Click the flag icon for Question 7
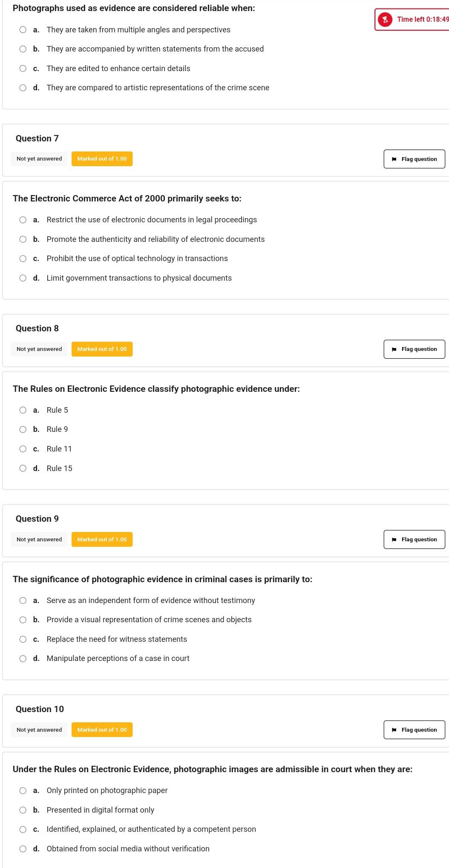This screenshot has width=449, height=868. pyautogui.click(x=394, y=159)
